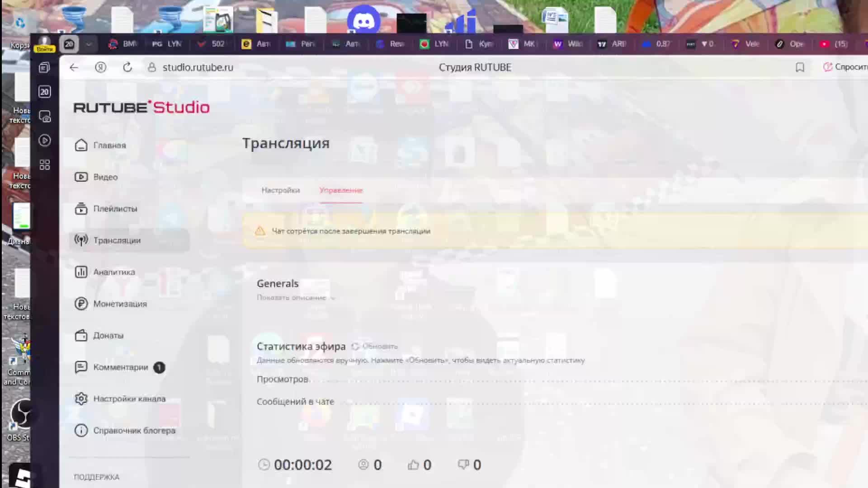This screenshot has height=488, width=868.
Task: Open Главная from the Studio sidebar
Action: (x=109, y=145)
